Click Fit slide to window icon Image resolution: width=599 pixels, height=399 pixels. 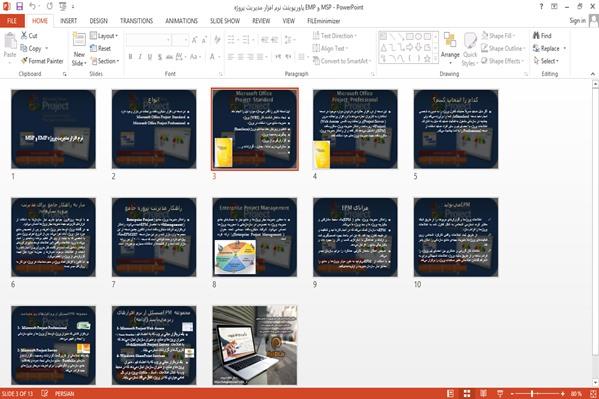(593, 394)
